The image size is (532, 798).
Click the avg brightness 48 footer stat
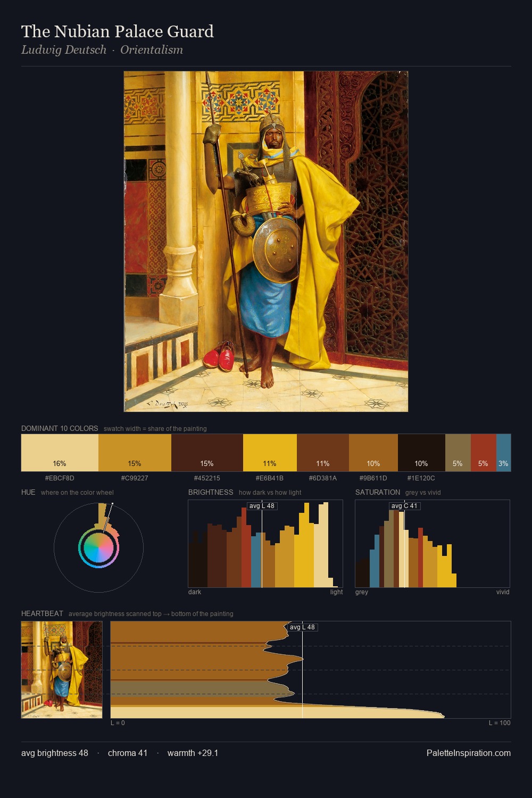click(x=55, y=753)
